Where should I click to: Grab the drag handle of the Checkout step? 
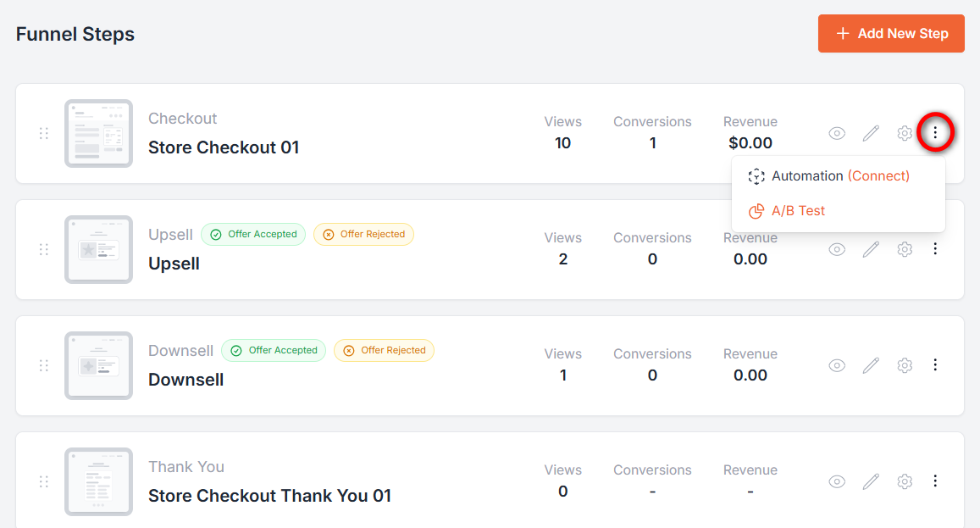[44, 133]
